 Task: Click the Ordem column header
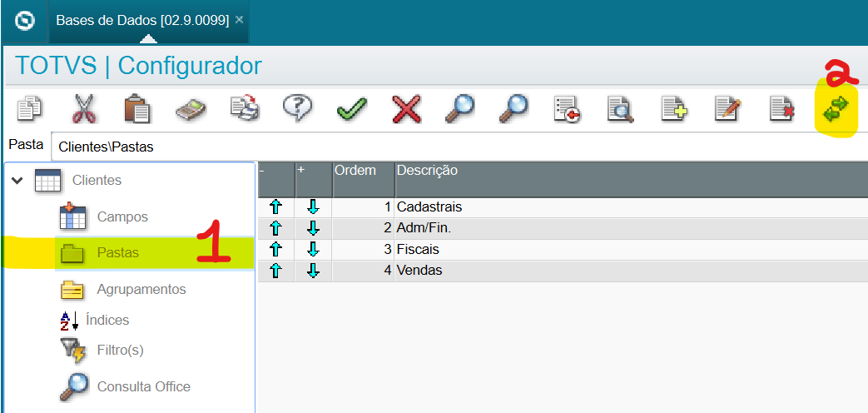364,180
